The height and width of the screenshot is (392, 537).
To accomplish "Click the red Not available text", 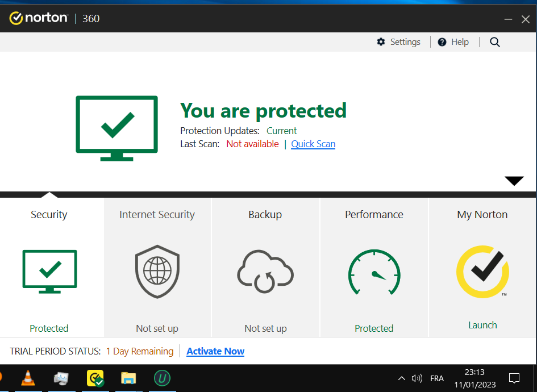I will tap(252, 144).
